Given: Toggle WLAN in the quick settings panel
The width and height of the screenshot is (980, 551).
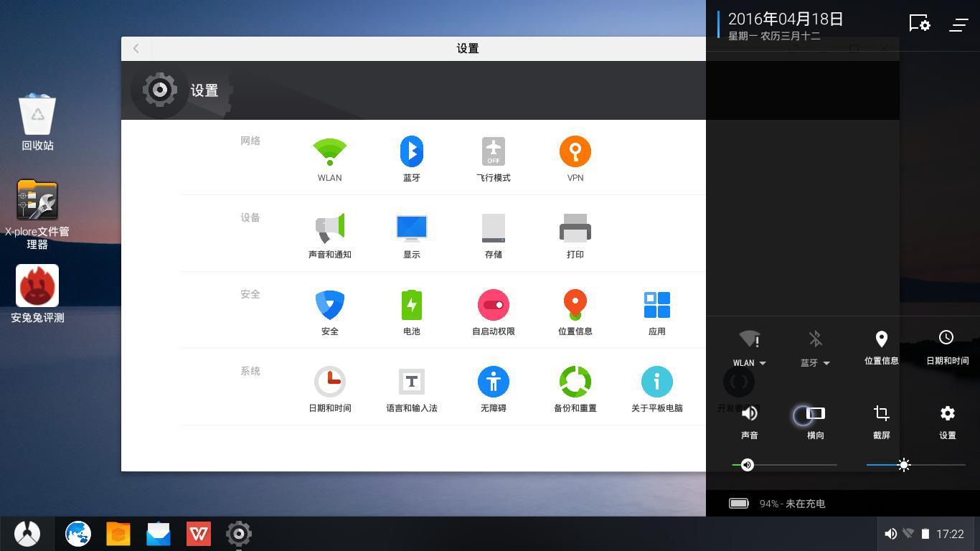Looking at the screenshot, I should click(749, 339).
